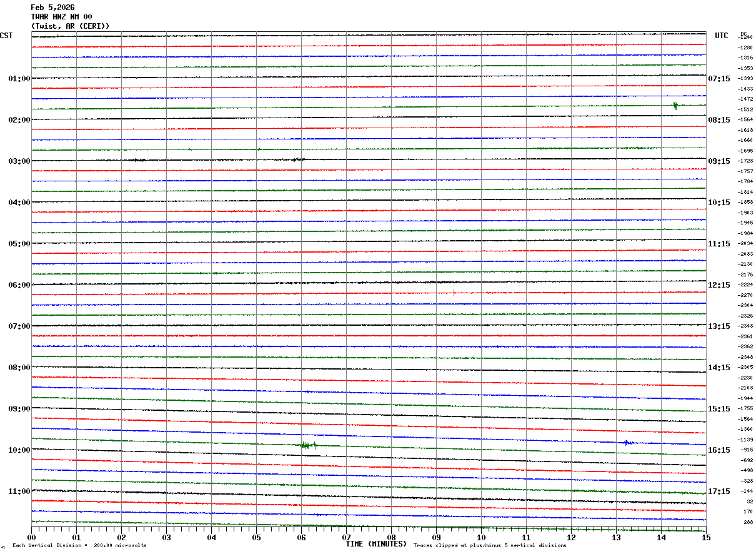This screenshot has height=554, width=756.
Task: Select the 11:00 CST row label
Action: pos(19,491)
